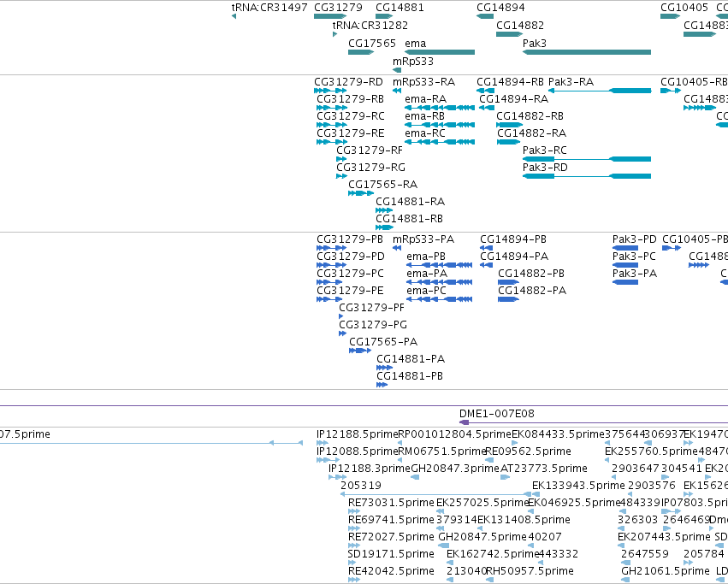Click transcript ema-RA
728x584 pixels.
tap(425, 99)
